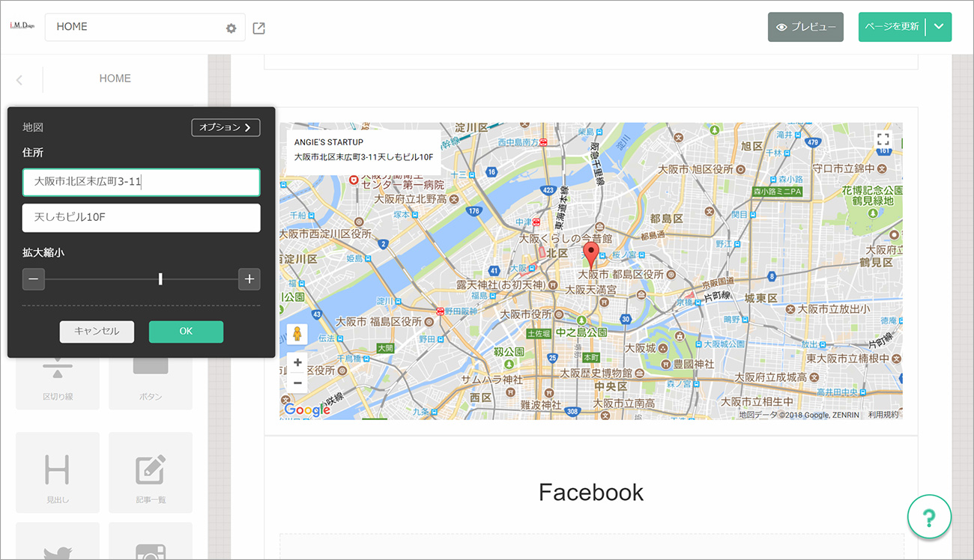This screenshot has height=560, width=974.
Task: Zoom out on Google map
Action: pos(297,383)
